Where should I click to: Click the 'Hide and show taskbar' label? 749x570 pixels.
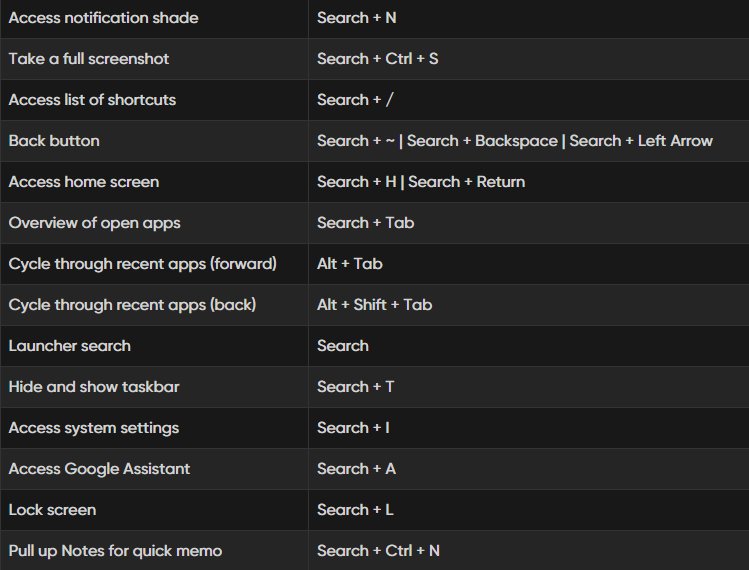click(x=94, y=387)
